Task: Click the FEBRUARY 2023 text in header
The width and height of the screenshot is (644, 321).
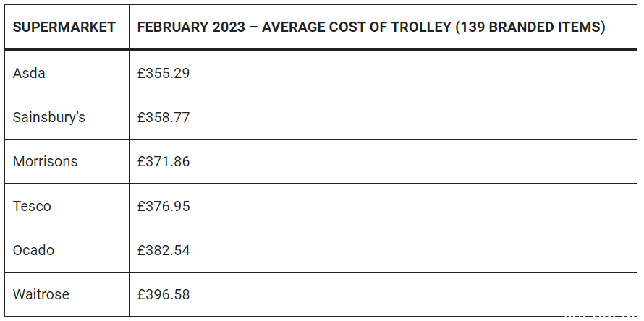Action: (192, 27)
